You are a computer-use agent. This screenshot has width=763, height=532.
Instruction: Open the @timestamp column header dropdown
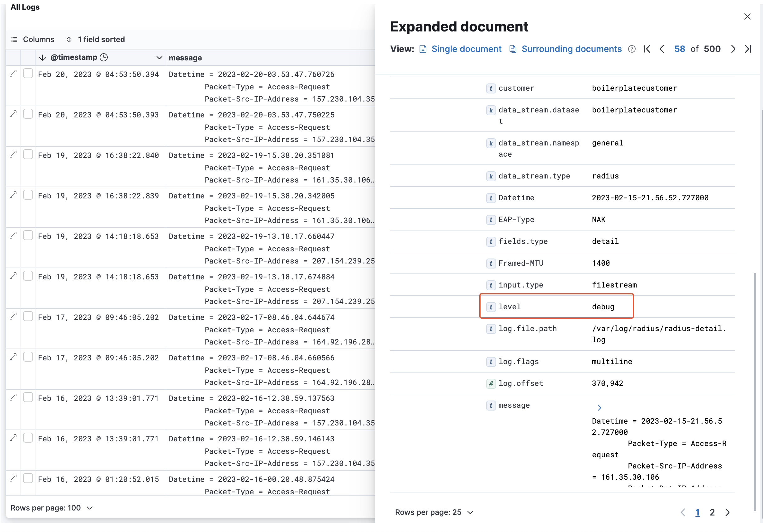159,58
